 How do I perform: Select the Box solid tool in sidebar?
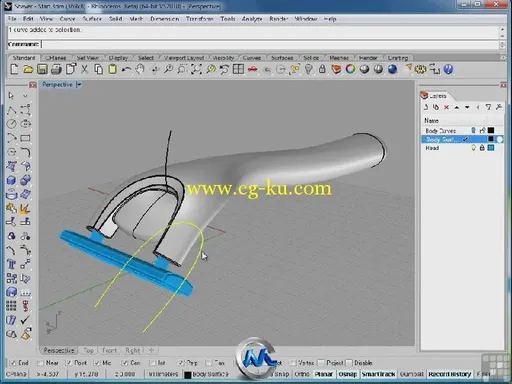coord(11,180)
